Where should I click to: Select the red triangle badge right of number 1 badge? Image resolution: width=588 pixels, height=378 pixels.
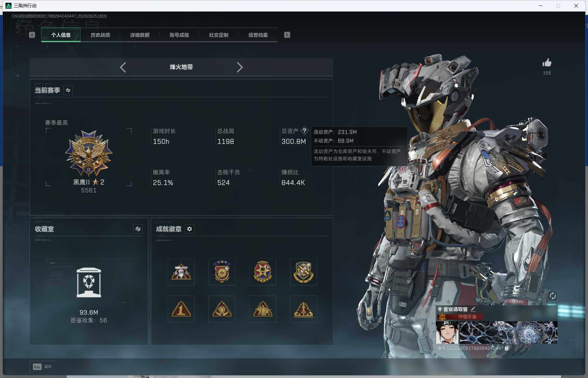[x=222, y=309]
